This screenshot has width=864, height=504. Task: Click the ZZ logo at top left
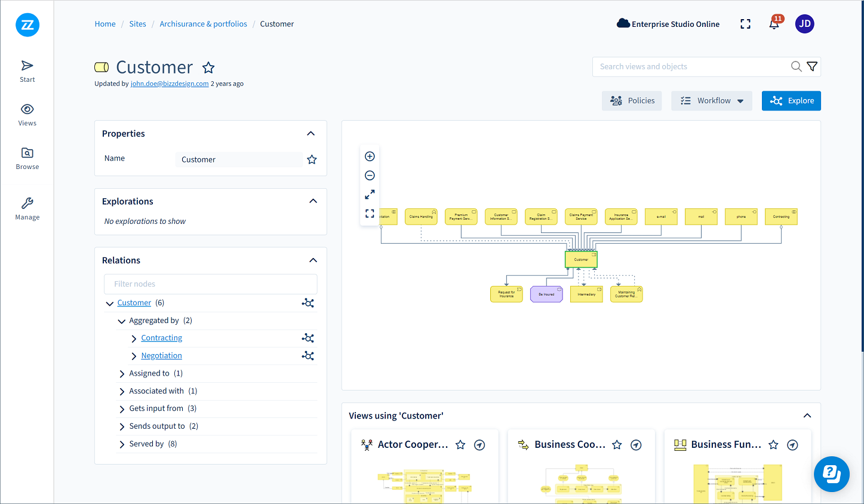27,25
